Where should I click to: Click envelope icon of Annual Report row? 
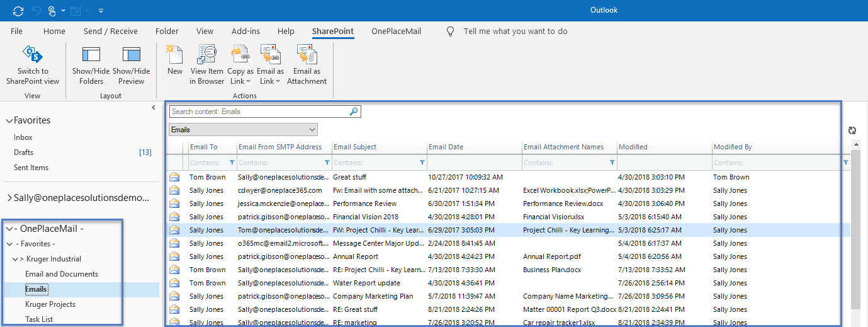[174, 256]
